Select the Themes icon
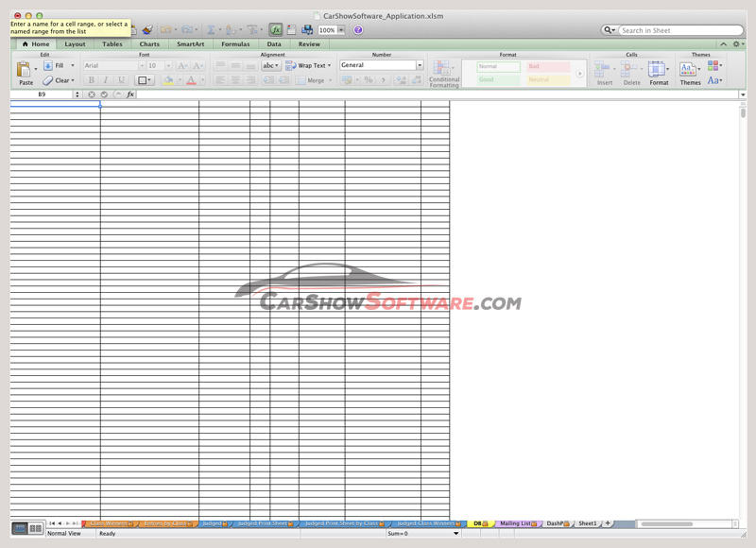 tap(689, 68)
